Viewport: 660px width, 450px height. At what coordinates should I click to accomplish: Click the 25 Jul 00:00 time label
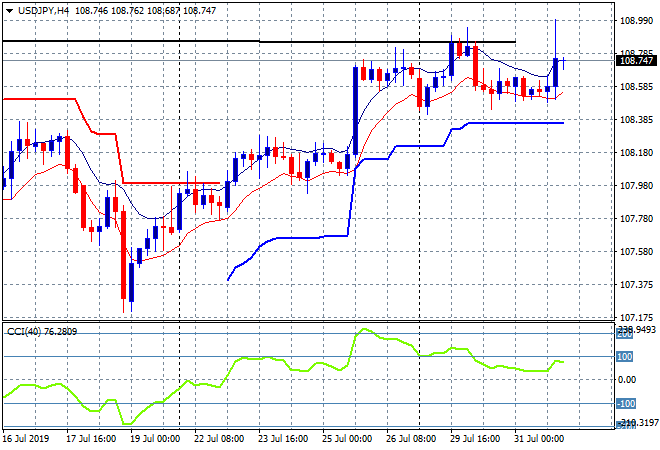click(x=347, y=439)
